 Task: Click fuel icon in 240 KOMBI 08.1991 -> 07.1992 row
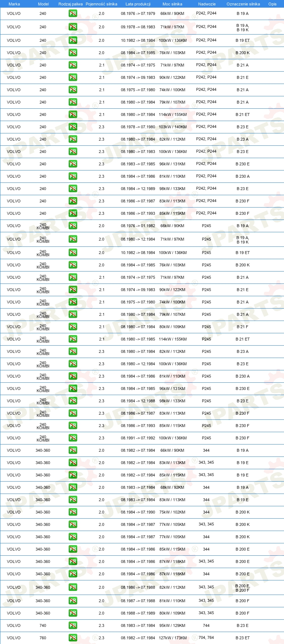[73, 438]
